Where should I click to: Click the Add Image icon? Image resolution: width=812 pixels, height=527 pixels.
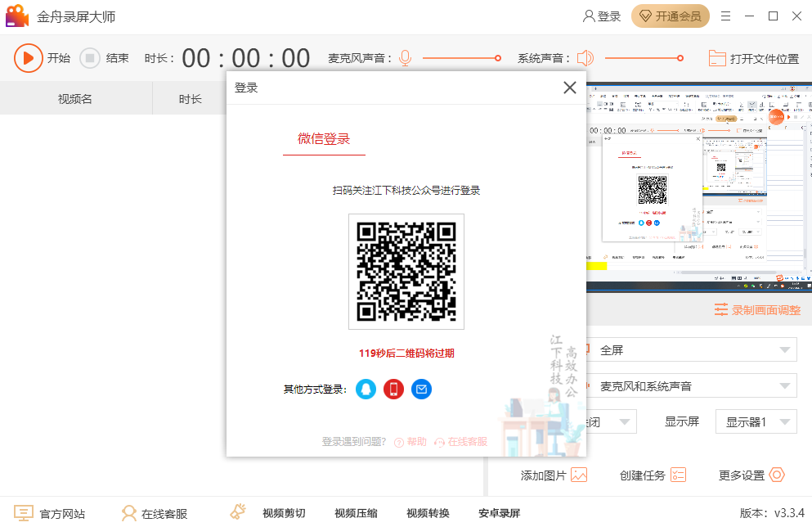(x=579, y=475)
